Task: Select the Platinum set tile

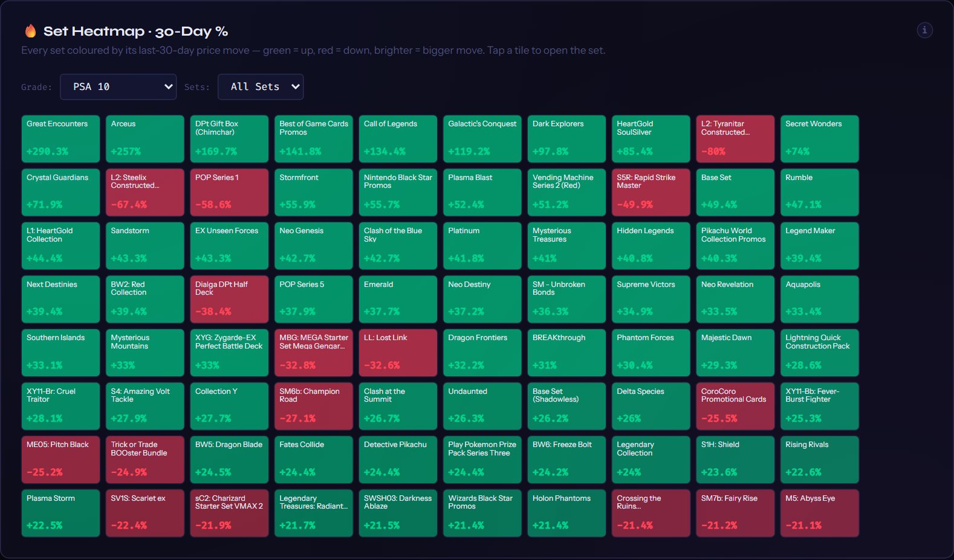Action: coord(482,246)
